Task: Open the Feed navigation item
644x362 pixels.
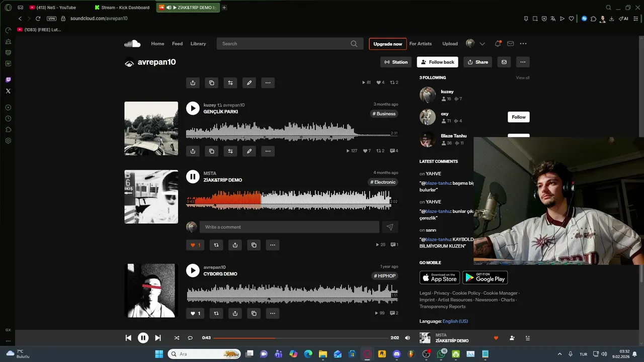Action: (177, 44)
